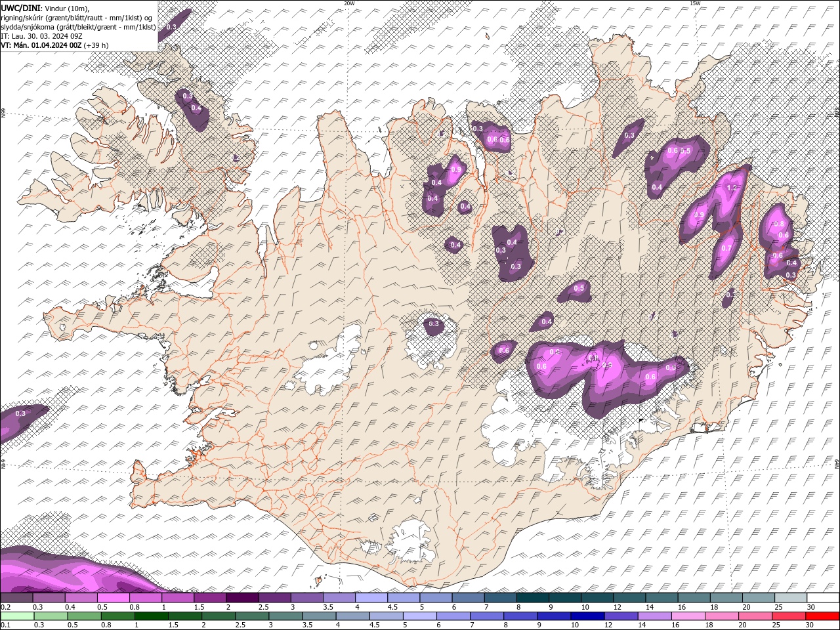Image resolution: width=840 pixels, height=630 pixels.
Task: Pick the deep navy 10–12 rain-scale swatch
Action: [587, 616]
